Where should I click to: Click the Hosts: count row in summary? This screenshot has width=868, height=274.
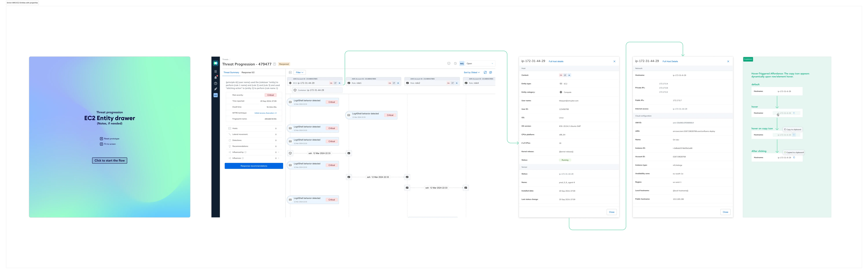[x=253, y=128]
